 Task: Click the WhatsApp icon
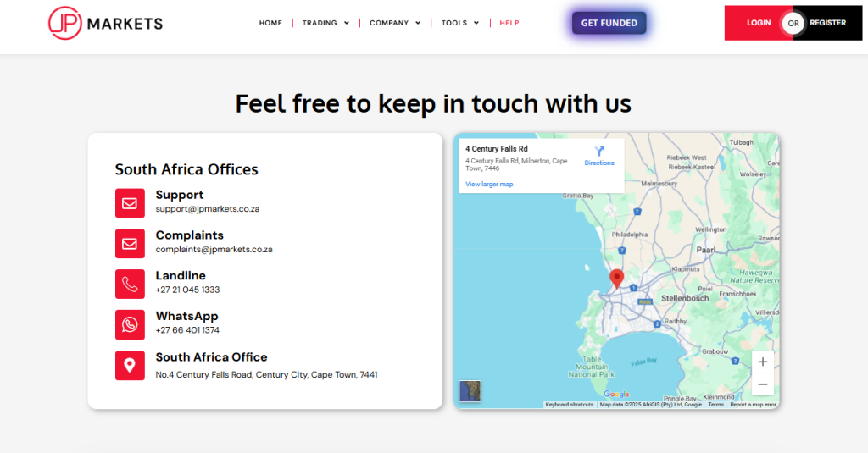[x=130, y=324]
